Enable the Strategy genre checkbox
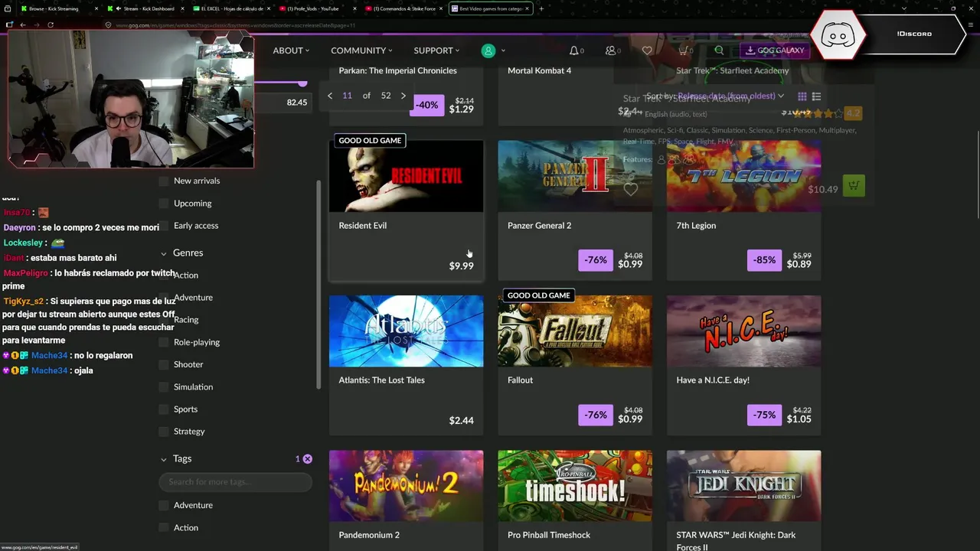Screen dimensions: 980x551 [163, 432]
